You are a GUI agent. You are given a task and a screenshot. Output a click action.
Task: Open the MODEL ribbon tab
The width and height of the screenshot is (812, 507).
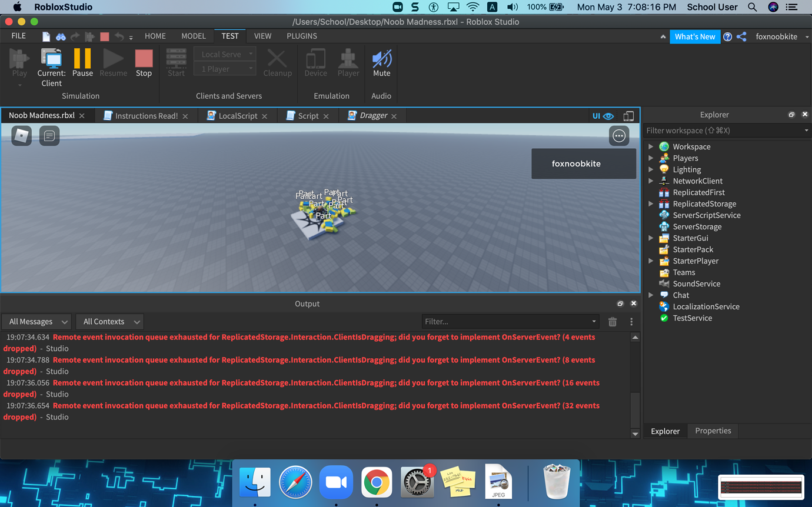193,36
